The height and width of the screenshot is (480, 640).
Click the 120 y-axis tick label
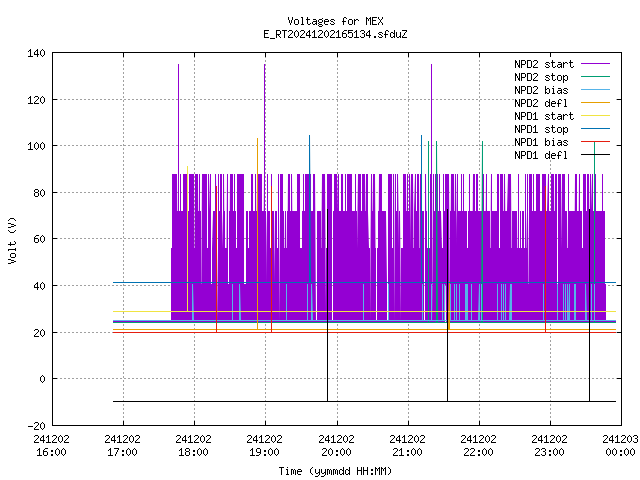[36, 100]
